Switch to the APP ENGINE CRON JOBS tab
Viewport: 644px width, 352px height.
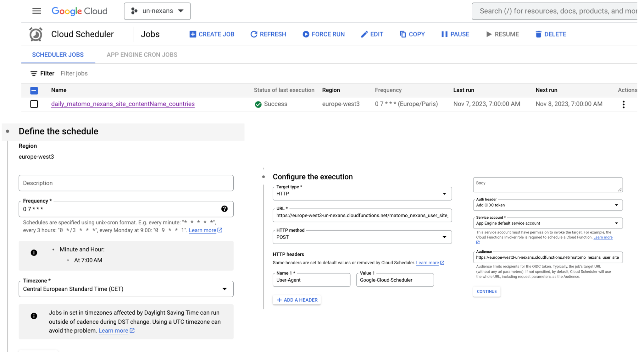coord(142,55)
